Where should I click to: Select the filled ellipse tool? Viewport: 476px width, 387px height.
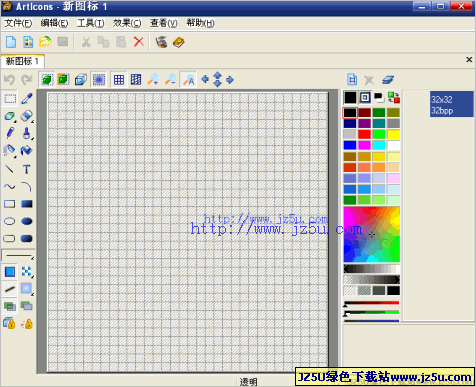[27, 221]
